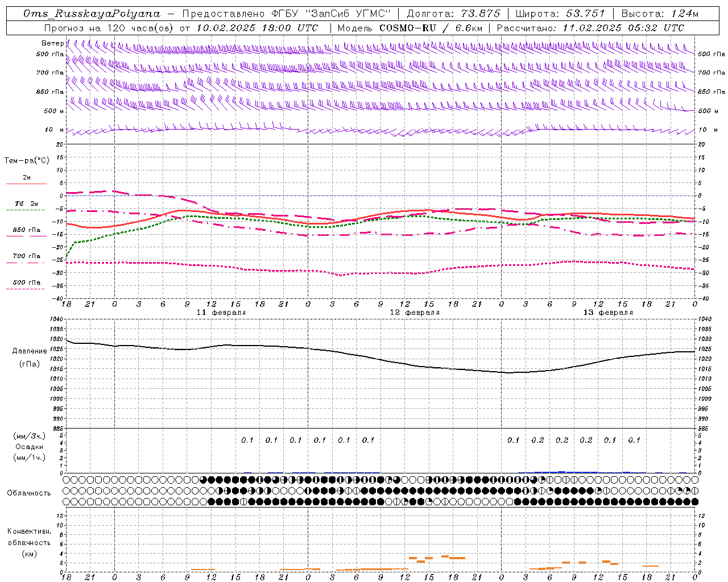Click the 'Модель COSMO-RU / 6.6км' label
728x582 pixels.
409,28
